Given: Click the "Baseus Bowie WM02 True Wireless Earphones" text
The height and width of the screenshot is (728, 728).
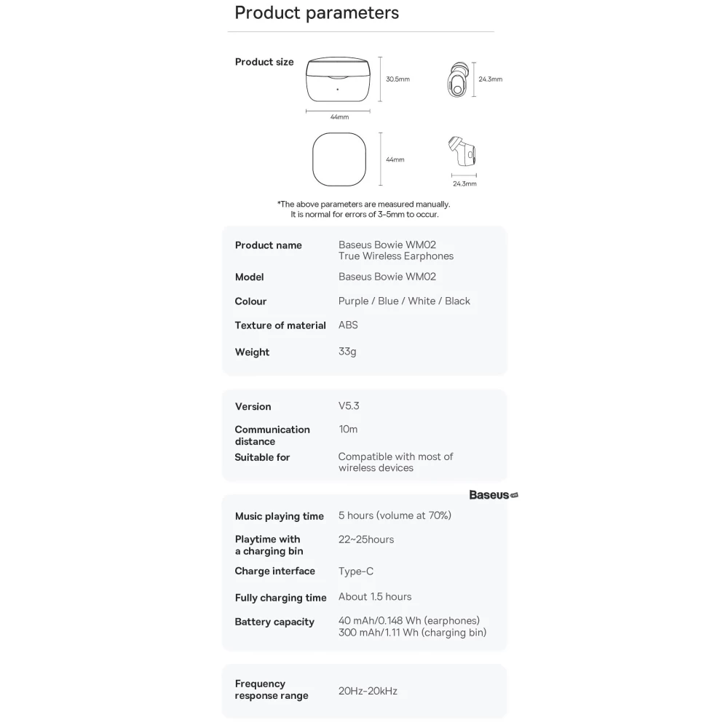Looking at the screenshot, I should coord(395,250).
